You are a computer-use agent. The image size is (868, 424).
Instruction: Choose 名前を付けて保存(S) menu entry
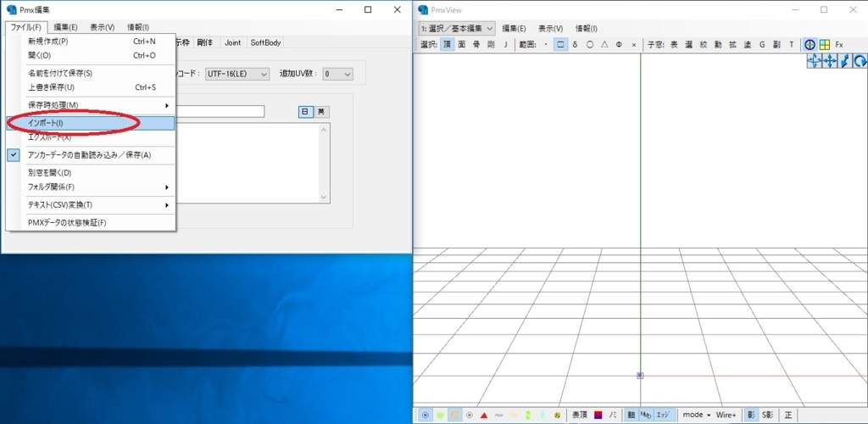point(91,73)
